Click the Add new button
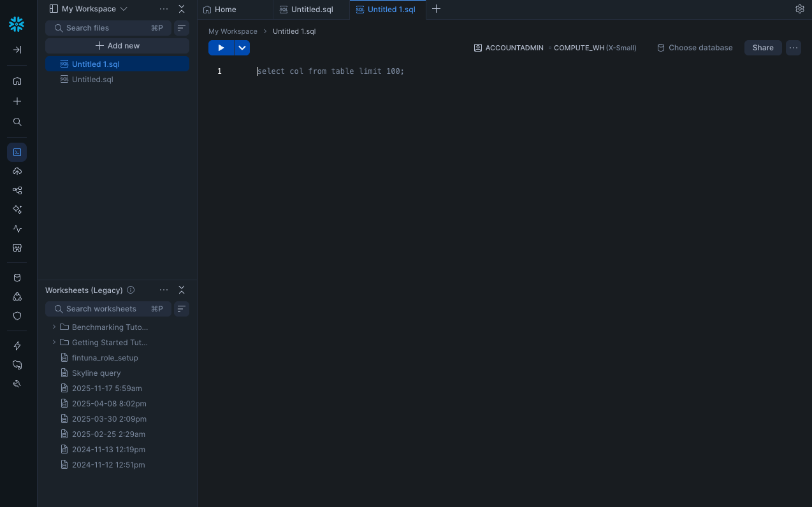 (x=117, y=46)
